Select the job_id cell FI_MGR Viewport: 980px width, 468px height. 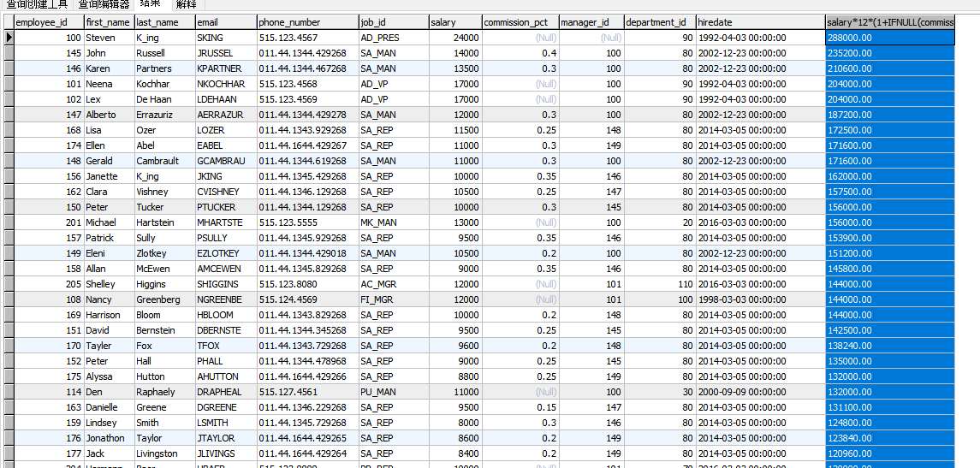pos(393,299)
